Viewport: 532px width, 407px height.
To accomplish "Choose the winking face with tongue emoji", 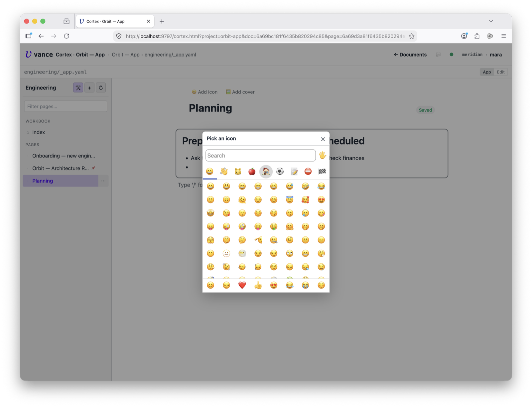I will (226, 226).
